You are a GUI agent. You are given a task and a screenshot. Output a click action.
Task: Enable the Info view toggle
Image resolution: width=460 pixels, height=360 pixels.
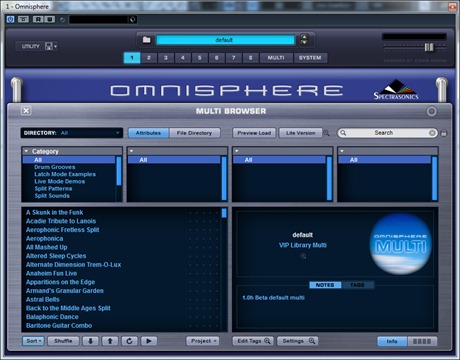(x=392, y=341)
